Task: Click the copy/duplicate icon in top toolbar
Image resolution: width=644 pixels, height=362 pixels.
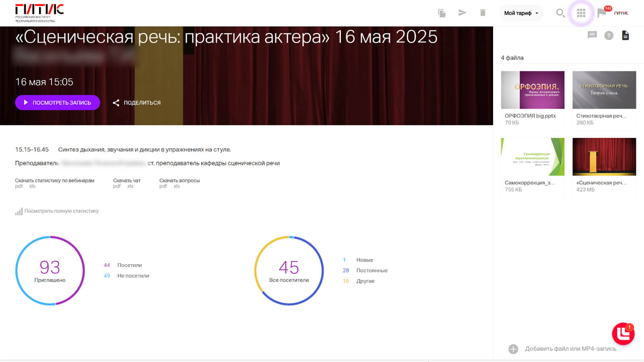Action: (x=442, y=13)
